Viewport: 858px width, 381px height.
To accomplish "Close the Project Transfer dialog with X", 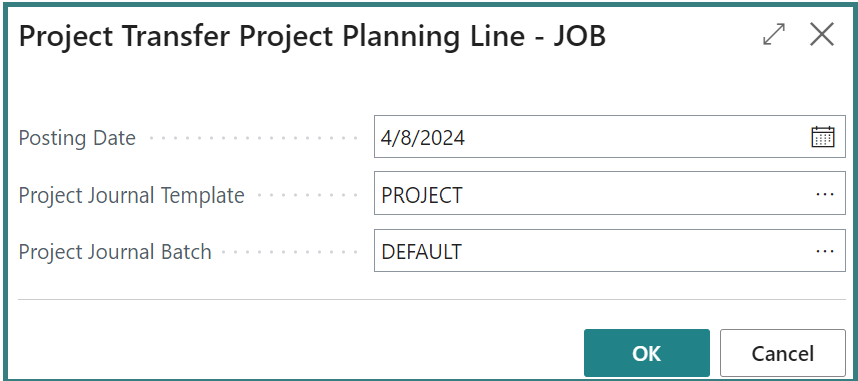I will click(822, 35).
